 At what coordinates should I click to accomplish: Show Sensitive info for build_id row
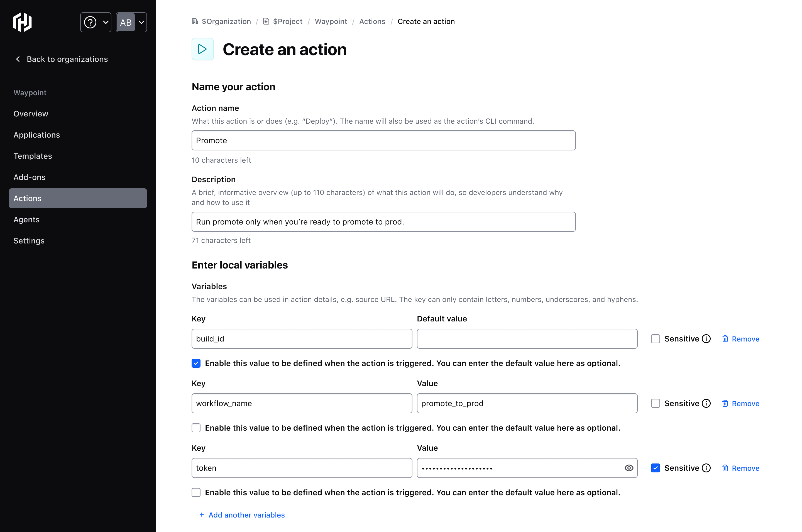click(706, 339)
